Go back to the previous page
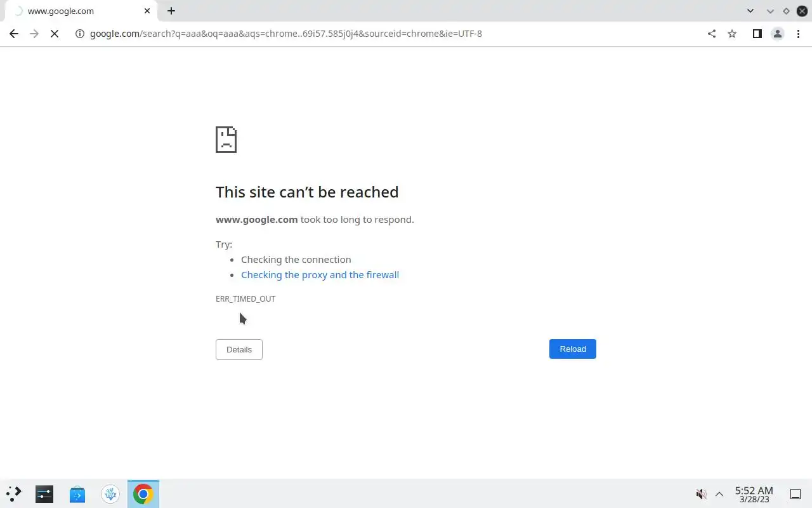This screenshot has height=508, width=812. pos(14,34)
